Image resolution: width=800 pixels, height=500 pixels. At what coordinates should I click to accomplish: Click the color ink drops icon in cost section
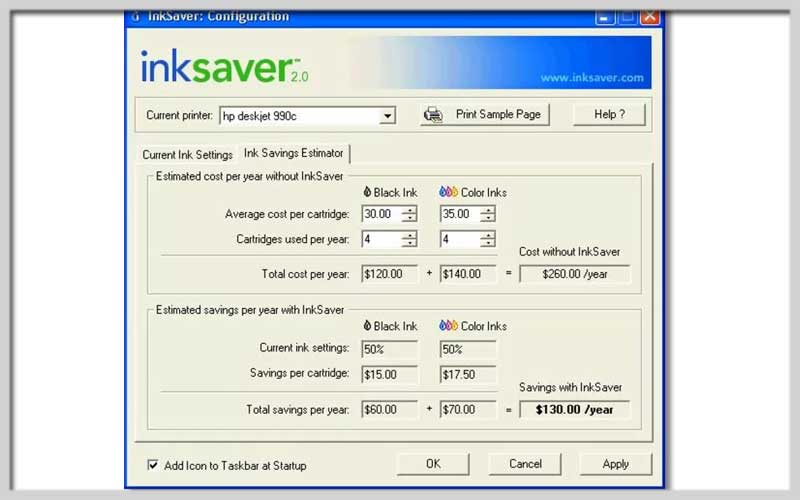[448, 192]
